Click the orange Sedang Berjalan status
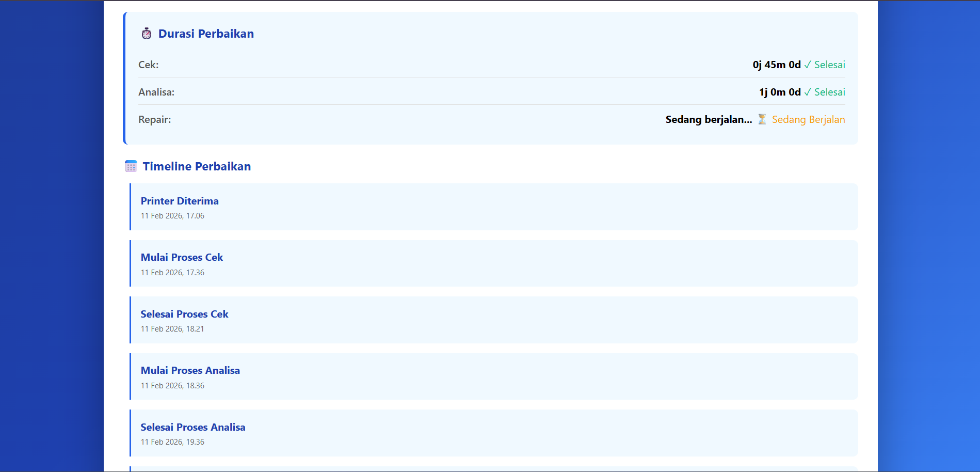Viewport: 980px width, 472px height. [x=808, y=120]
